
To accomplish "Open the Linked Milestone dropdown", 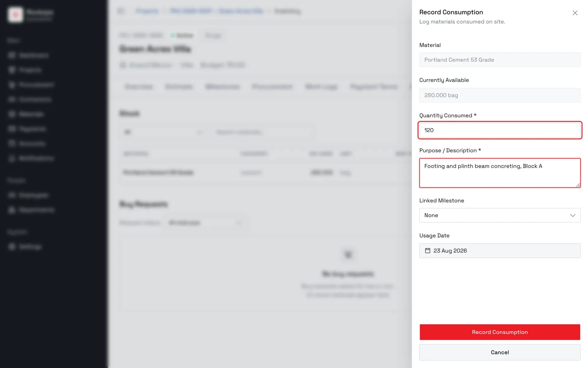I will 500,215.
